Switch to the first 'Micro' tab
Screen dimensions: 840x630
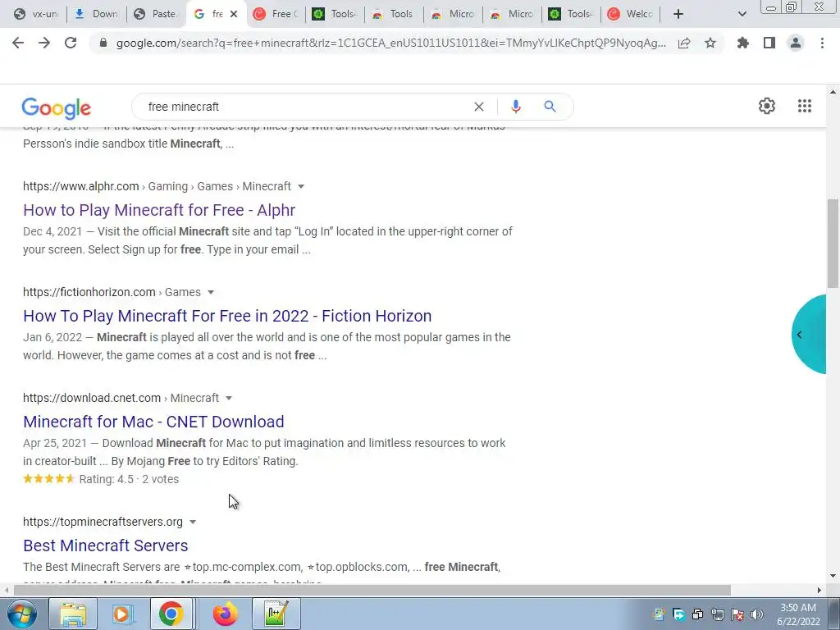[x=453, y=14]
